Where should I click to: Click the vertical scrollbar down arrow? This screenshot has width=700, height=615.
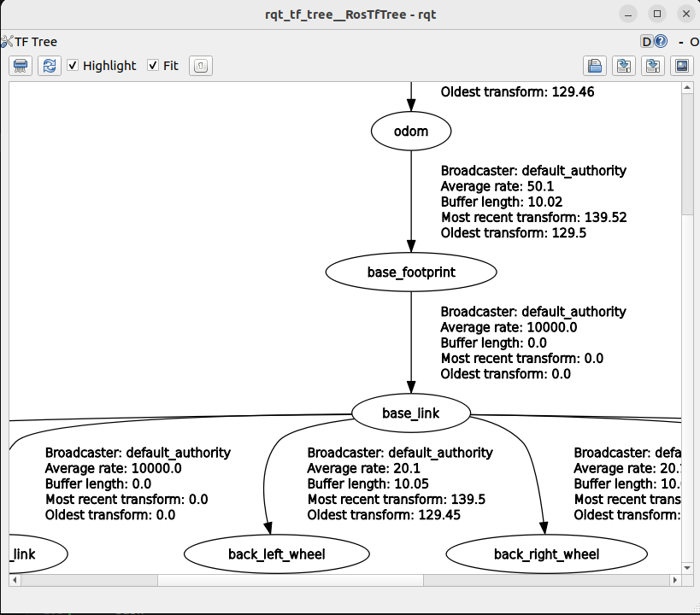tap(688, 566)
